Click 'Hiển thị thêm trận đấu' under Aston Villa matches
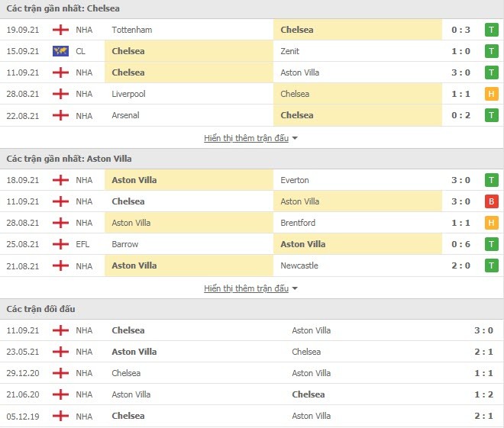 click(x=246, y=288)
